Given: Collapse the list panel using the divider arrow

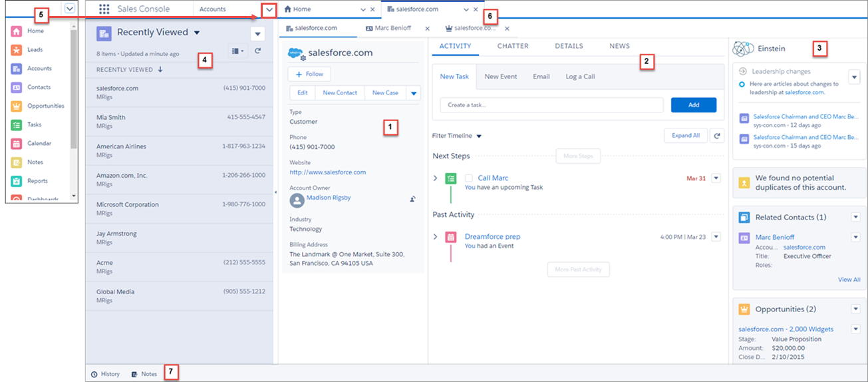Looking at the screenshot, I should click(x=275, y=192).
